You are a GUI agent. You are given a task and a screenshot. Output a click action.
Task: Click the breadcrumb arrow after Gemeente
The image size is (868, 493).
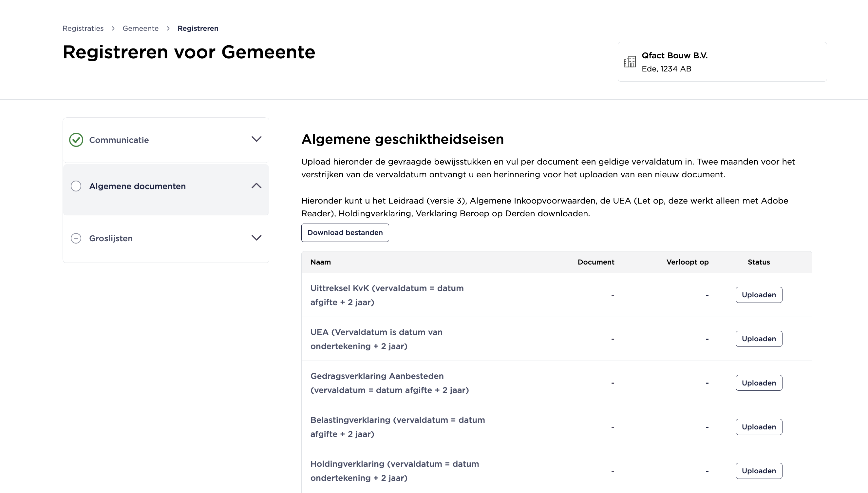[x=168, y=29]
